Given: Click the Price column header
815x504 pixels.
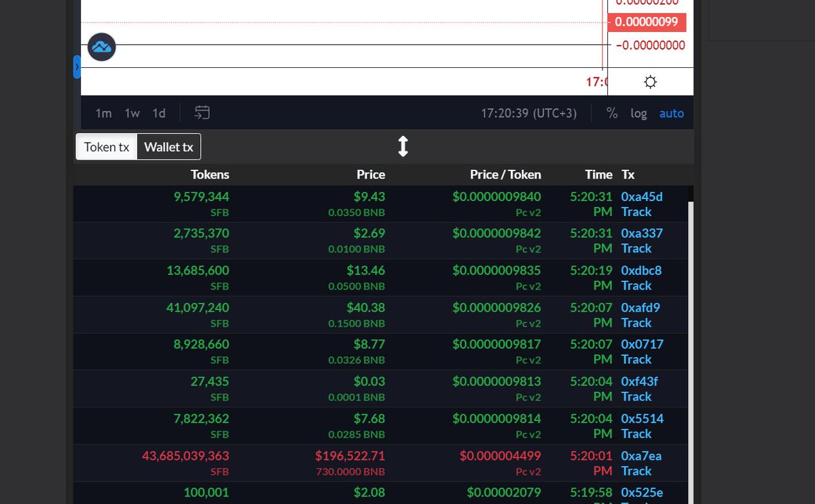Looking at the screenshot, I should tap(371, 175).
